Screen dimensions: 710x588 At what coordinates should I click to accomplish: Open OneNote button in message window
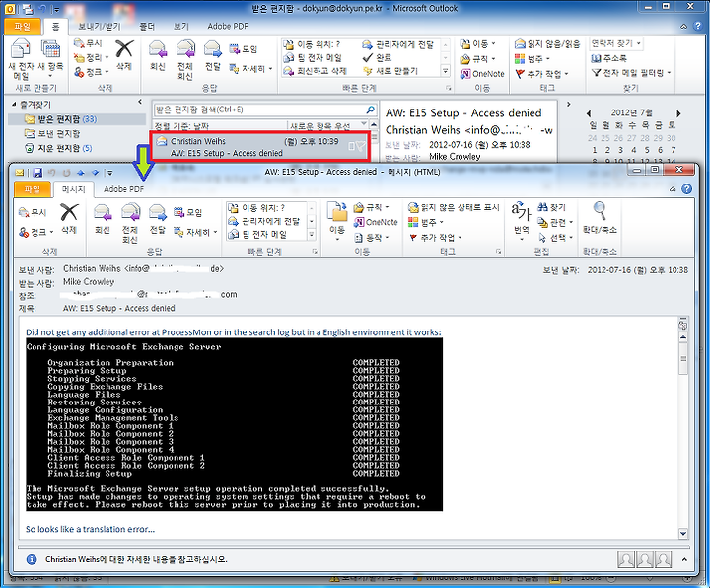coord(376,222)
